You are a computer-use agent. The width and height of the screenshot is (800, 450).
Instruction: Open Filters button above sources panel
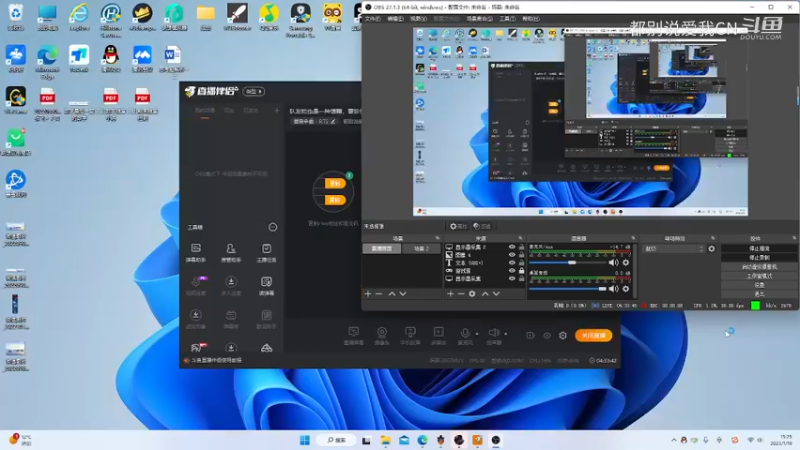click(x=482, y=227)
